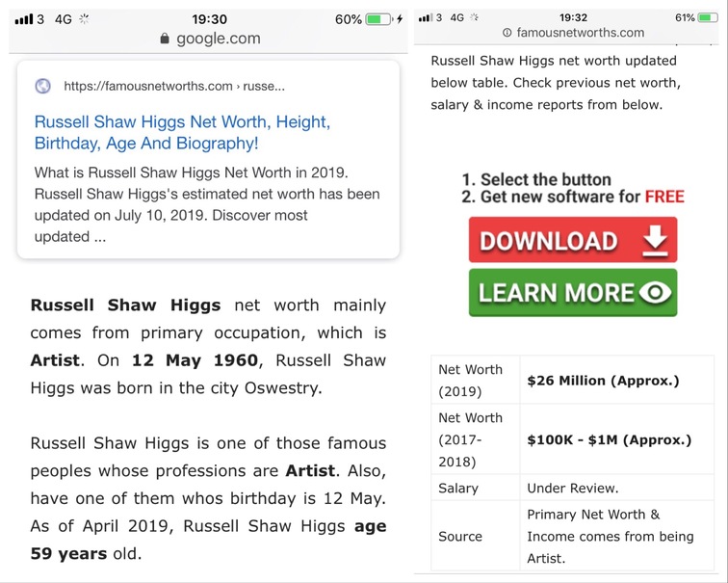Tap the 19:30 clock in the status bar
Image resolution: width=728 pixels, height=583 pixels.
(x=209, y=19)
